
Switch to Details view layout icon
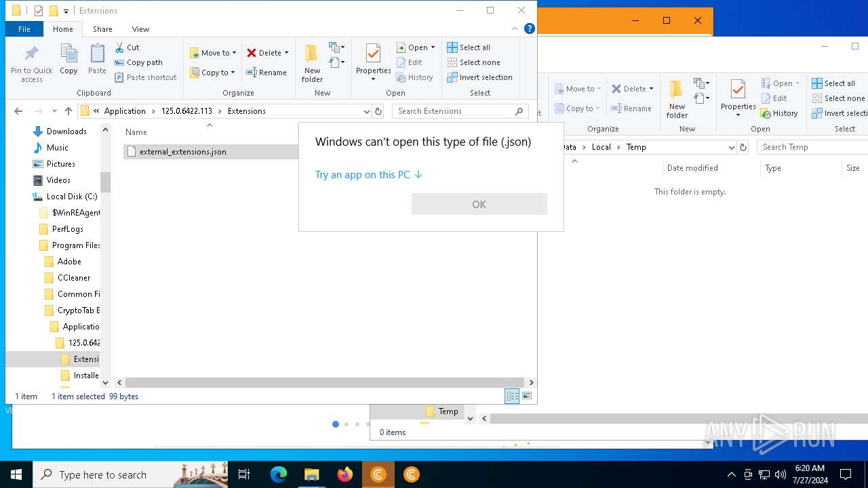512,396
